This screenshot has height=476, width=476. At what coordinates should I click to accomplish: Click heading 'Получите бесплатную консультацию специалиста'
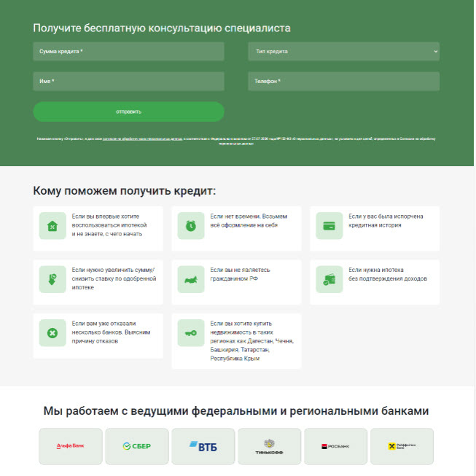tap(162, 28)
